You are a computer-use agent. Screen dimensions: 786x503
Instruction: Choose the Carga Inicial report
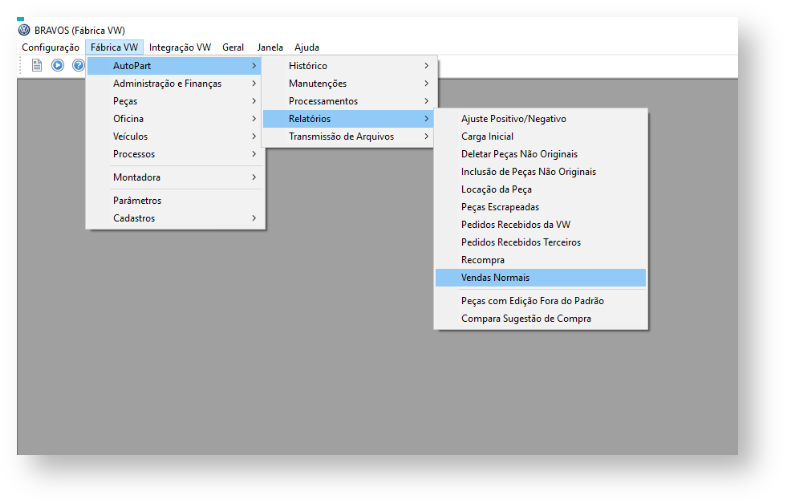(541, 136)
